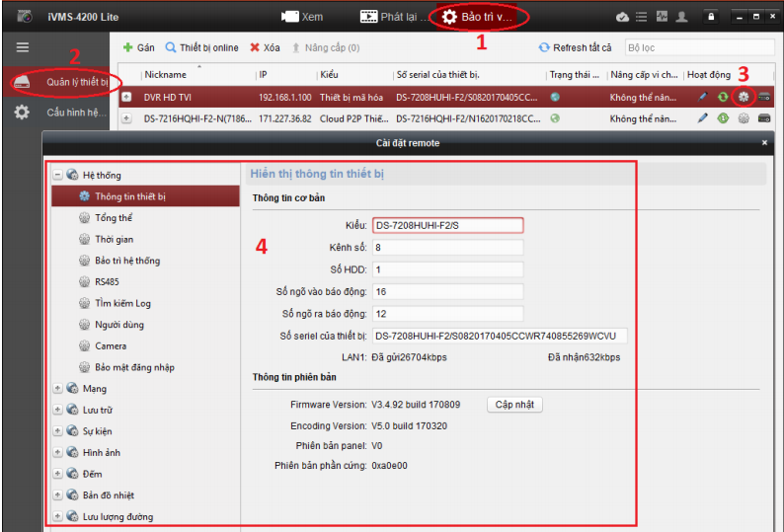Refresh the DS-7216HQHI-F2-N device row
Screen dimensions: 784x532
pos(723,118)
